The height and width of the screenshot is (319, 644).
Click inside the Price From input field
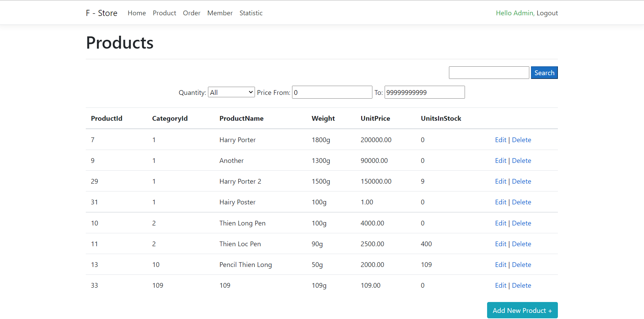pos(332,92)
